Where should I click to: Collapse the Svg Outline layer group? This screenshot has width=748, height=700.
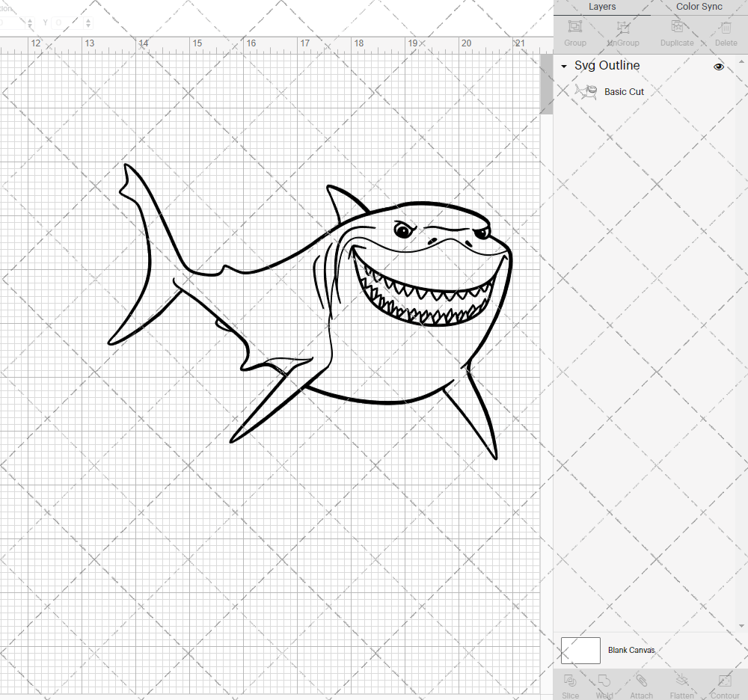(563, 67)
